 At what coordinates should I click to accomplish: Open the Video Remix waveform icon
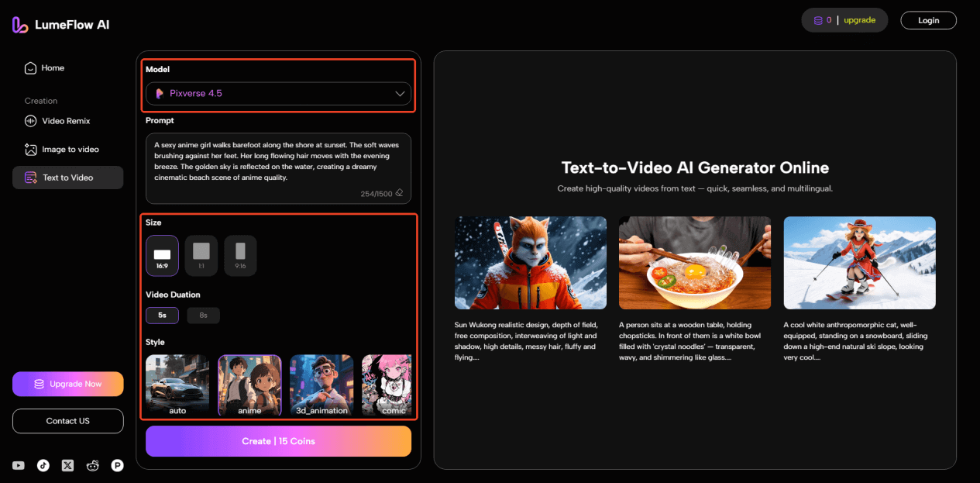click(30, 121)
